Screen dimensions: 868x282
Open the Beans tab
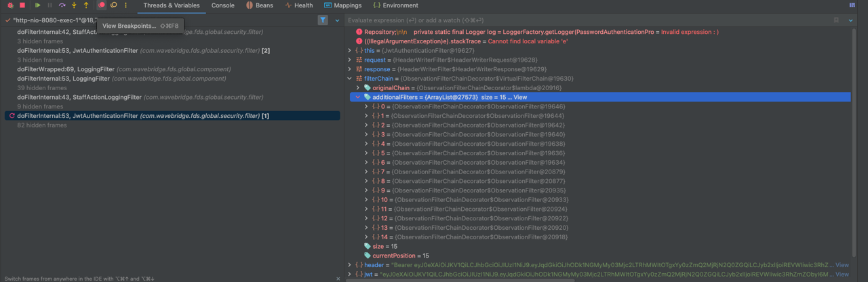260,5
